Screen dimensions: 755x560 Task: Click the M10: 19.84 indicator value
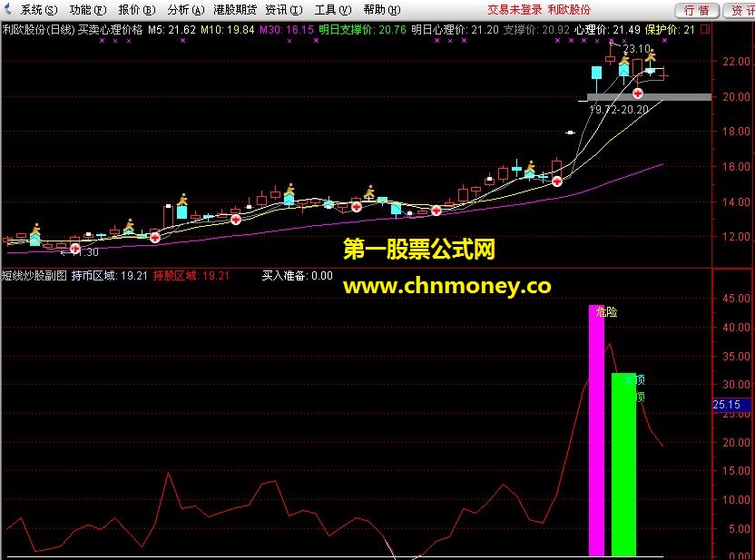[x=227, y=29]
